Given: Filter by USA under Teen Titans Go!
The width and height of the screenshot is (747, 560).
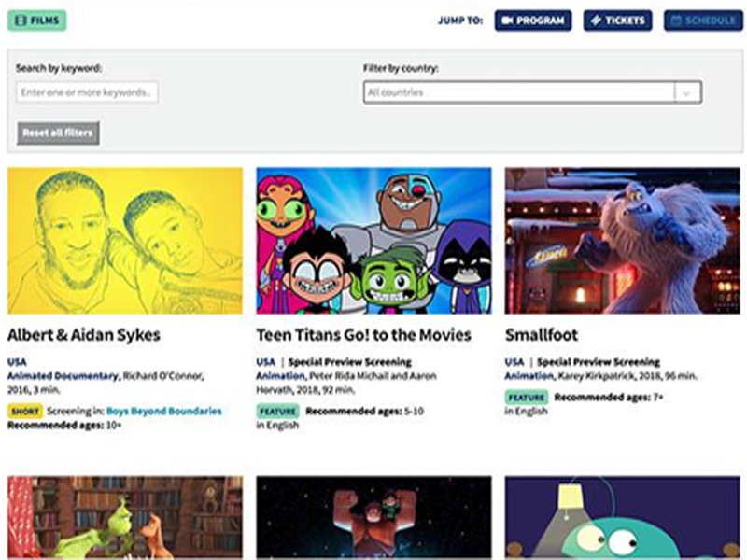Looking at the screenshot, I should click(x=266, y=362).
